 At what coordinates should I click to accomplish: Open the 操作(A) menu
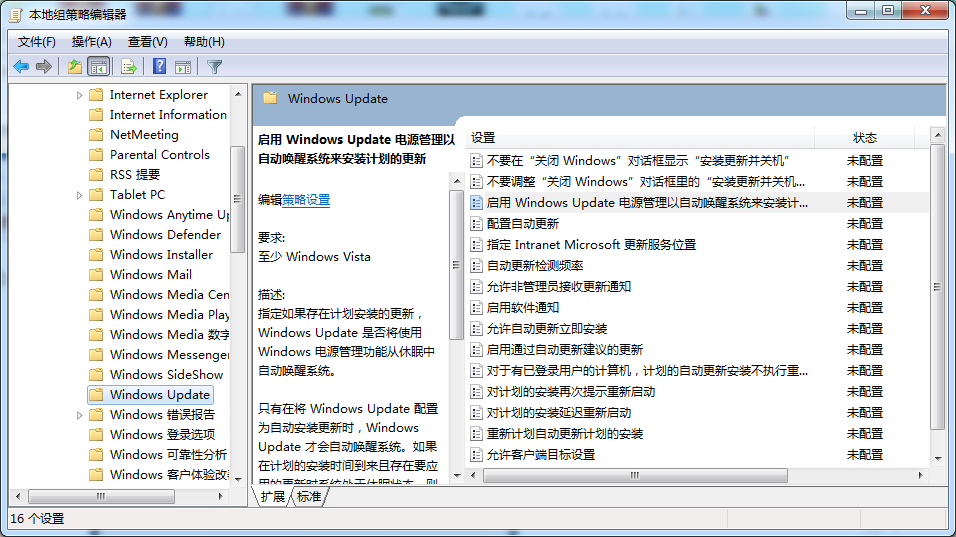click(91, 41)
